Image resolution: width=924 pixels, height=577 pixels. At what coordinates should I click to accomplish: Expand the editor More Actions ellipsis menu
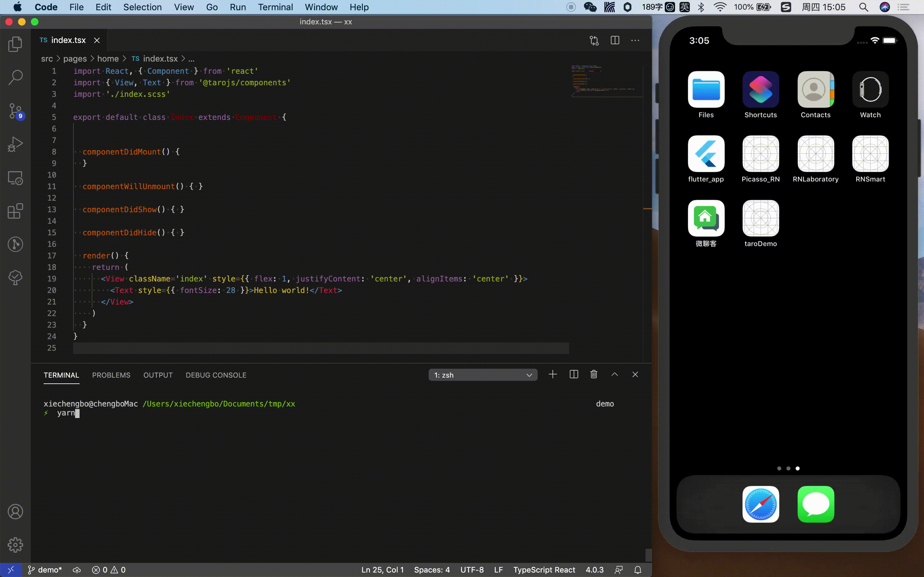(x=635, y=40)
